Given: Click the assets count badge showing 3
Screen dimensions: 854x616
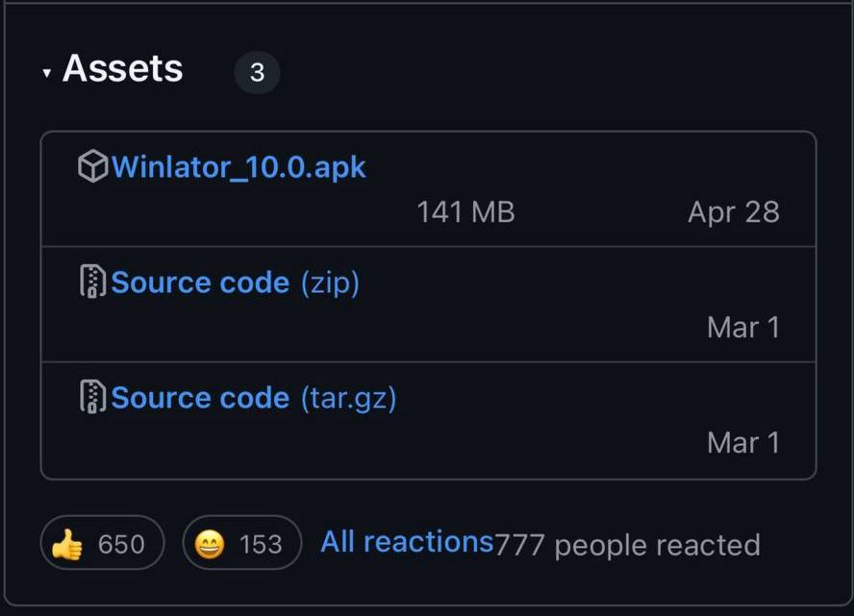Looking at the screenshot, I should [257, 72].
